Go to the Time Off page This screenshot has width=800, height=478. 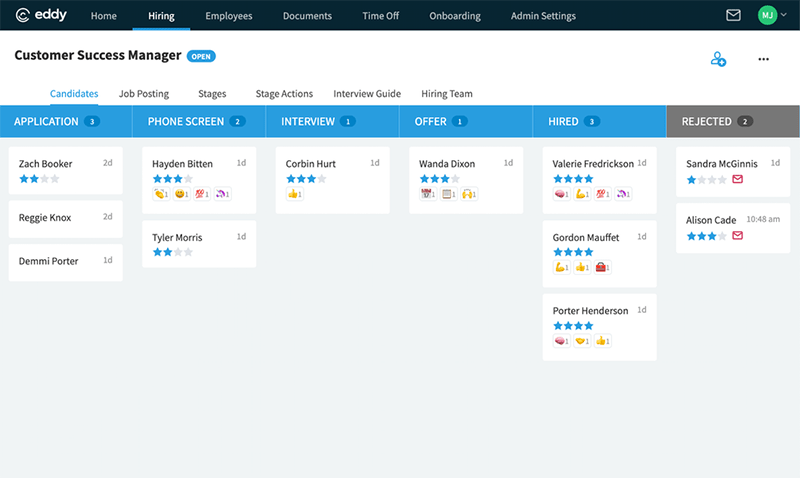[x=378, y=16]
